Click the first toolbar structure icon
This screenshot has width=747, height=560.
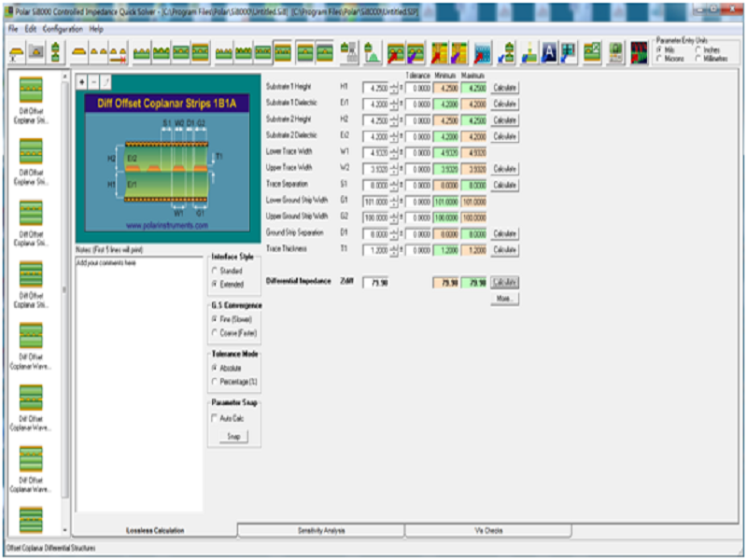pos(17,52)
